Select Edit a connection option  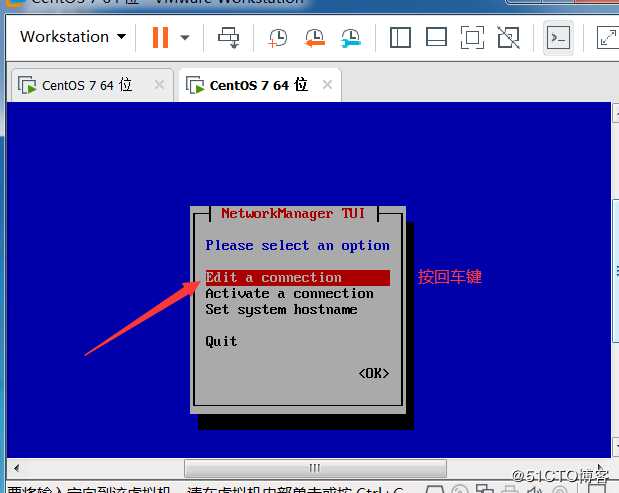click(x=297, y=277)
